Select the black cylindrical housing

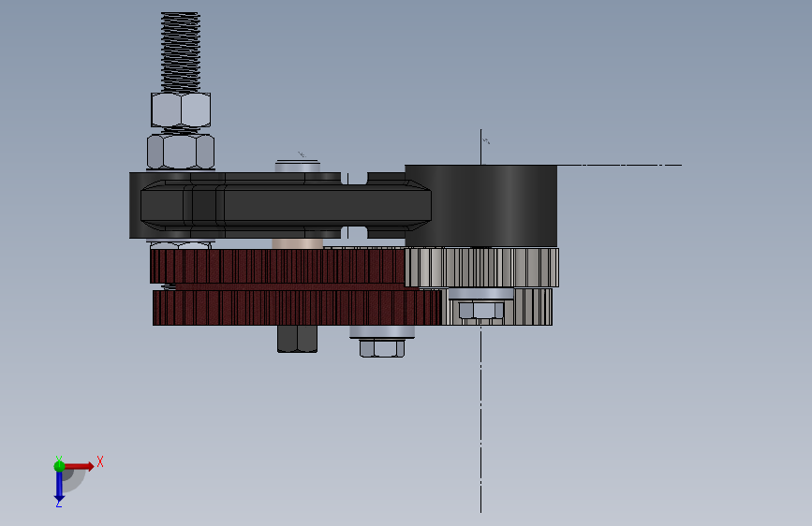point(480,206)
